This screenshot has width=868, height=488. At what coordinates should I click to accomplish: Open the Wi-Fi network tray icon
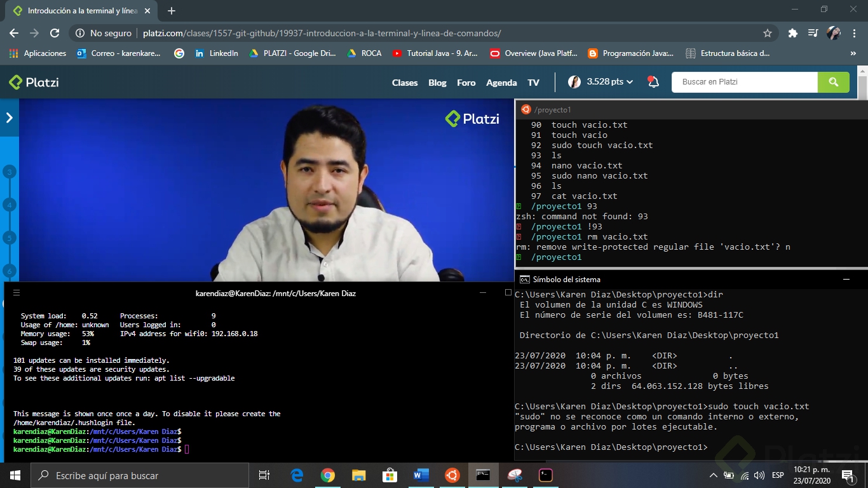744,475
